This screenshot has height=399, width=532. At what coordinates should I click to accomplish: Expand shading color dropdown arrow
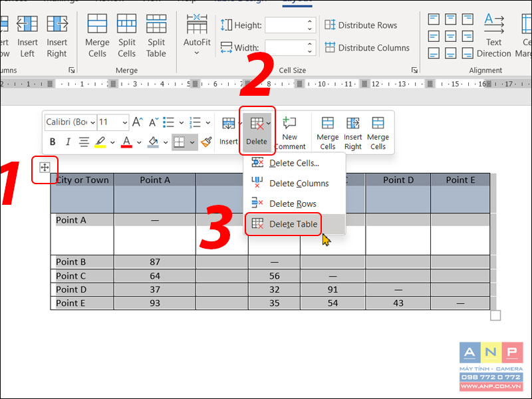pos(165,142)
